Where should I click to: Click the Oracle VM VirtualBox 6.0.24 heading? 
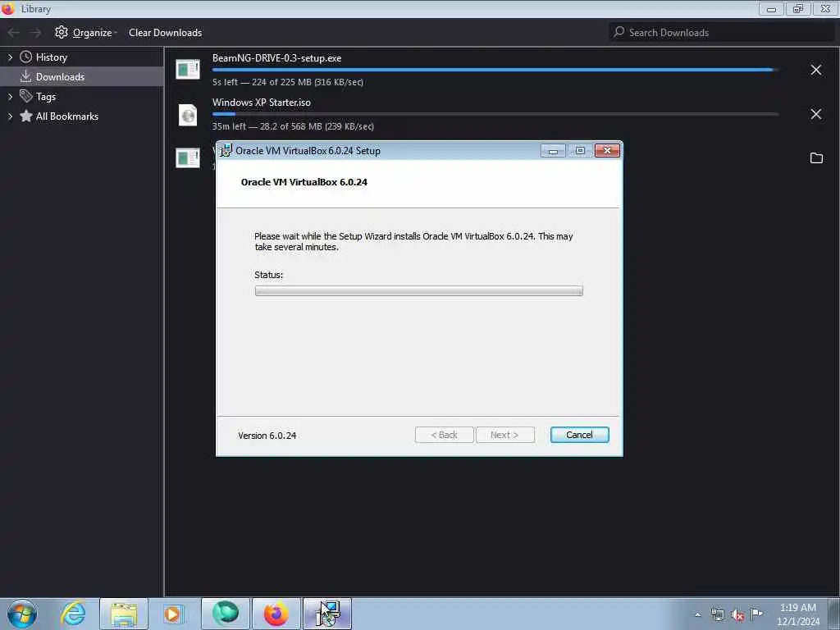coord(304,182)
